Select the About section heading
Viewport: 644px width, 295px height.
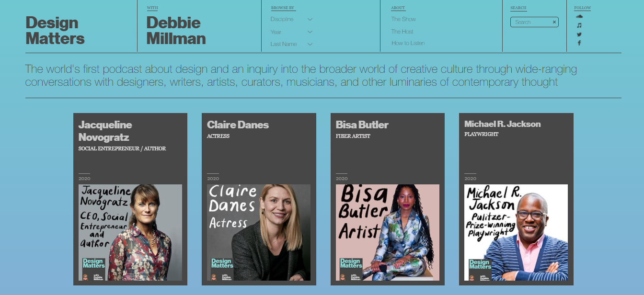click(x=397, y=7)
